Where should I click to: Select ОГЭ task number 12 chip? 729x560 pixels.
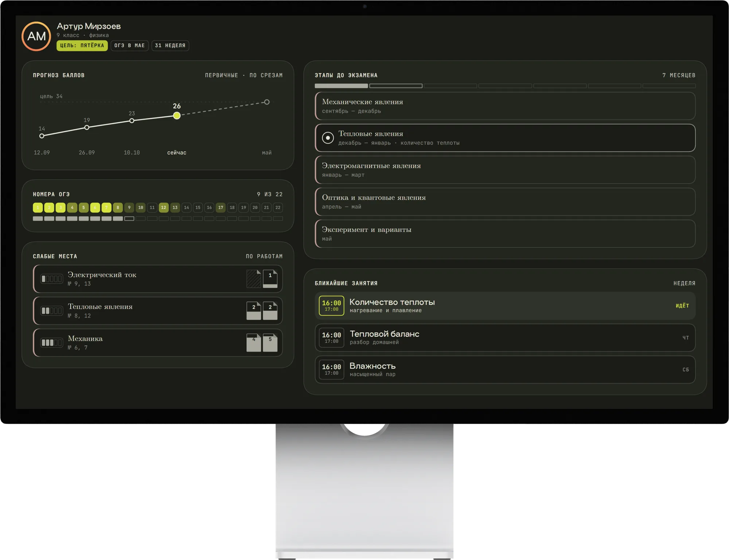coord(164,207)
